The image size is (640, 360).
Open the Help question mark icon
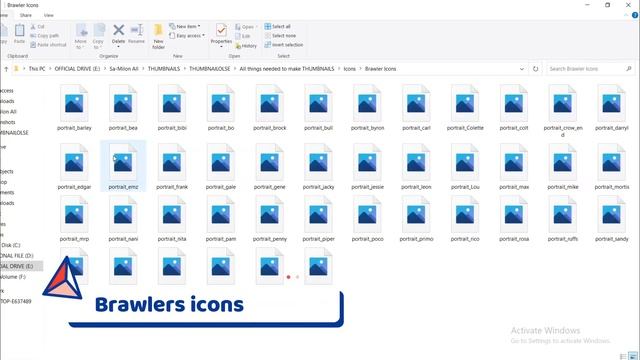(635, 15)
